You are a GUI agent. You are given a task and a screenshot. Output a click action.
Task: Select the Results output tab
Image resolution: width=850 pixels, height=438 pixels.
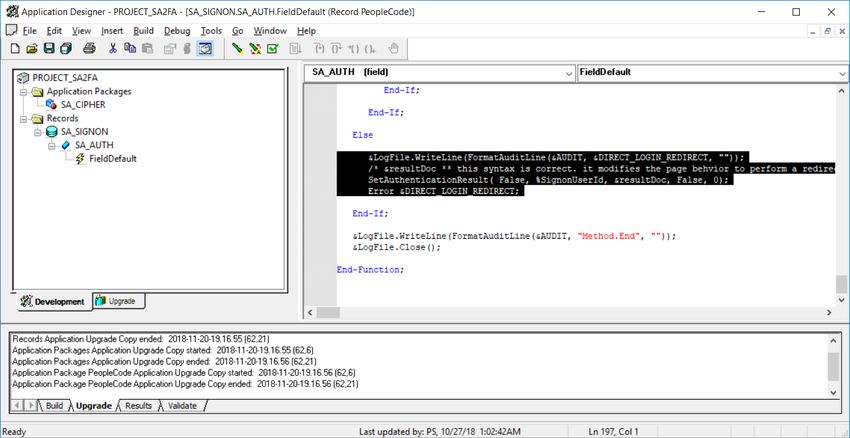(x=138, y=405)
